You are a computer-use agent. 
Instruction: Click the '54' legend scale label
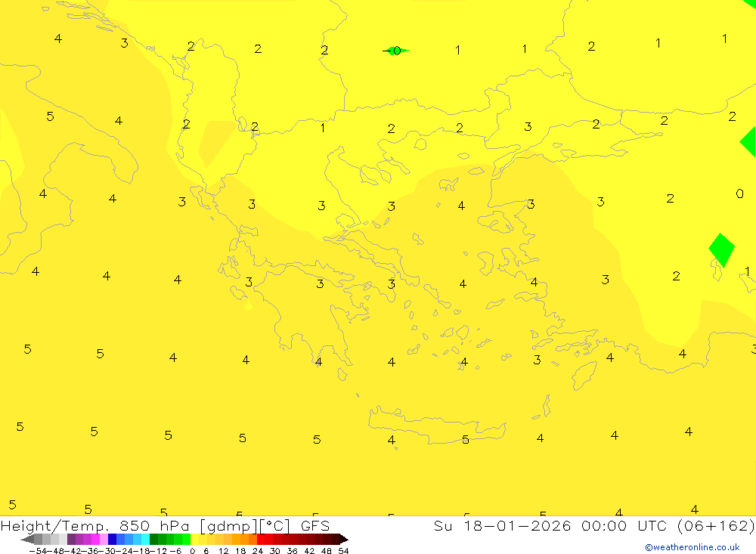pyautogui.click(x=343, y=551)
